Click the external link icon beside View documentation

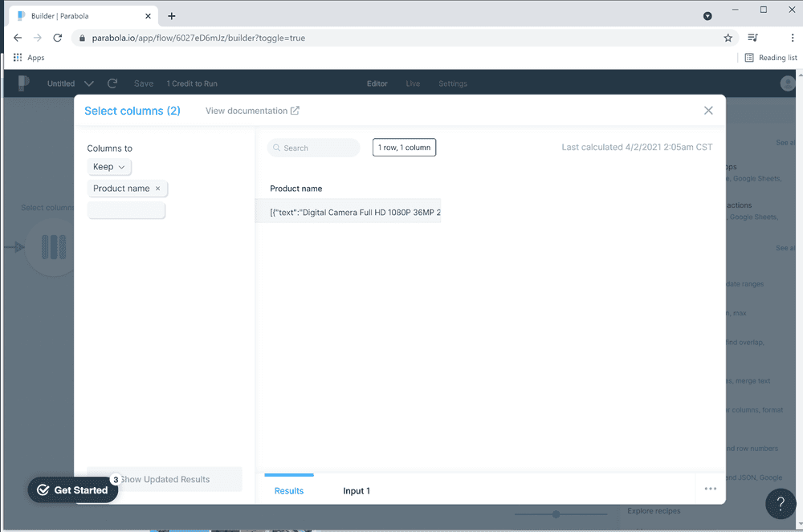point(295,111)
